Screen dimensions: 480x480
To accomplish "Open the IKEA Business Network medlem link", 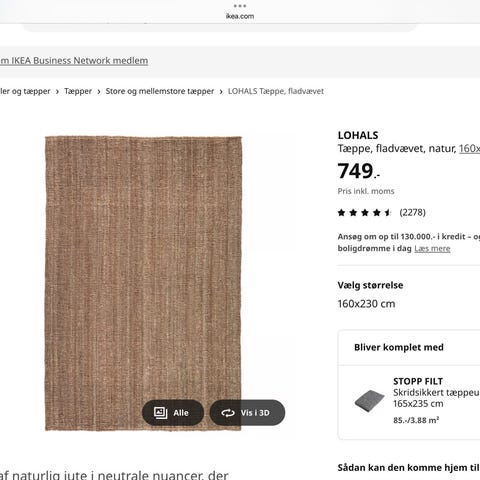I will 74,61.
